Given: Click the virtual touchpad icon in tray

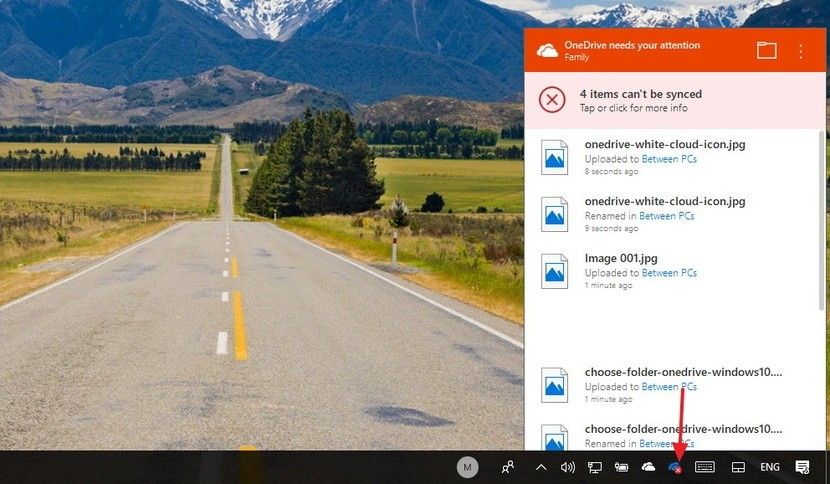Looking at the screenshot, I should click(738, 467).
